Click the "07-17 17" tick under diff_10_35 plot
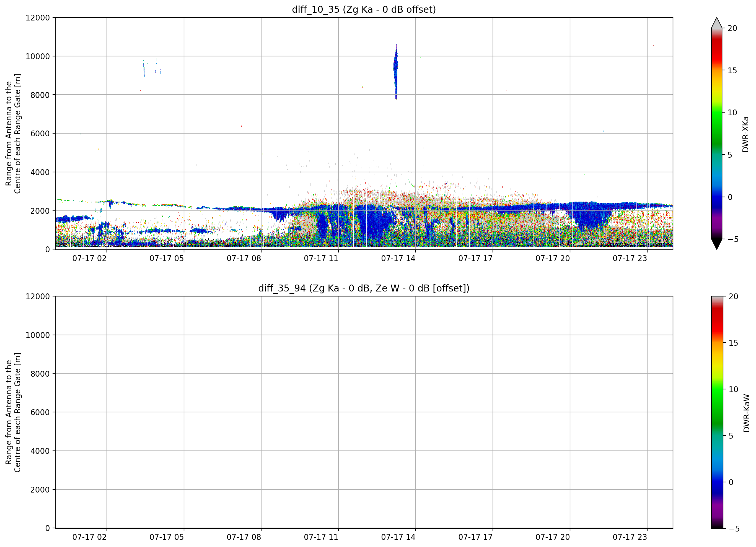Screen dimensions: 756x547 (x=475, y=258)
